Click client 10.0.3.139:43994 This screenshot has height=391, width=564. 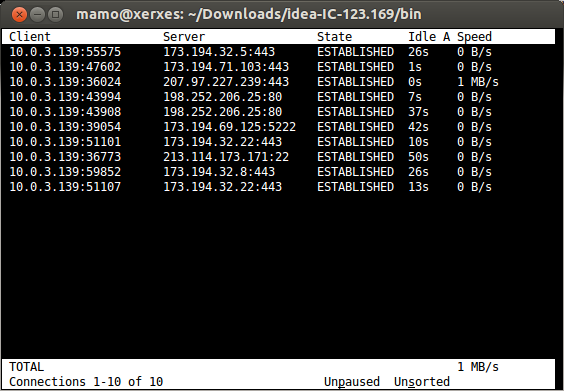(x=65, y=97)
